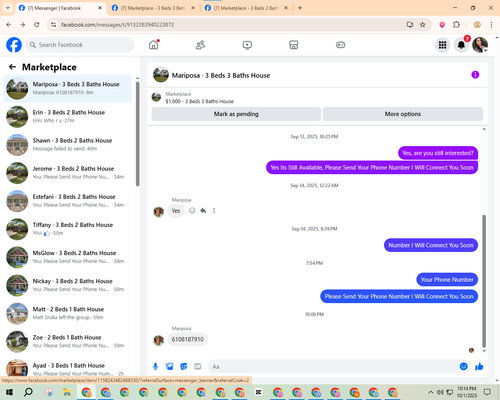Reply to Mariposa's Yes message

203,211
